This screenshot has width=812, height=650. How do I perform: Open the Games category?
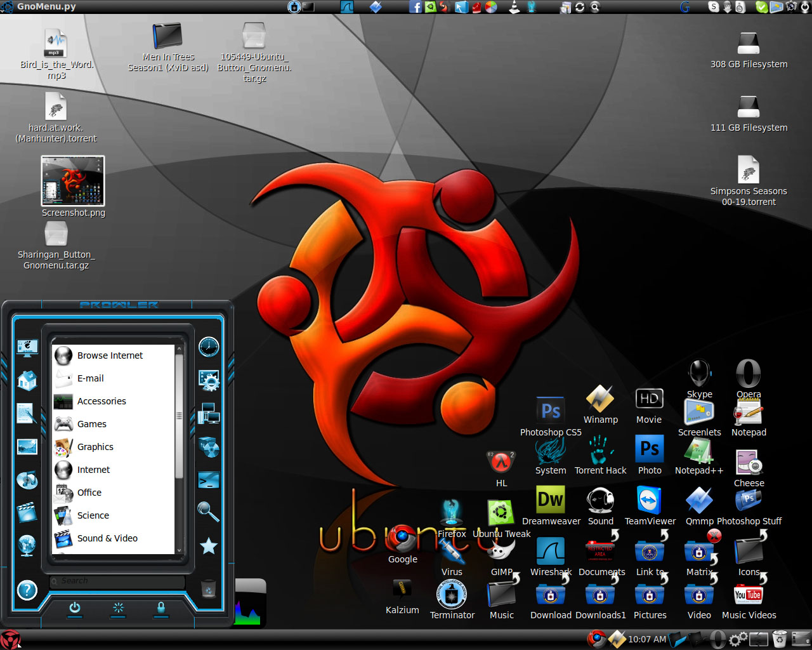pyautogui.click(x=113, y=424)
